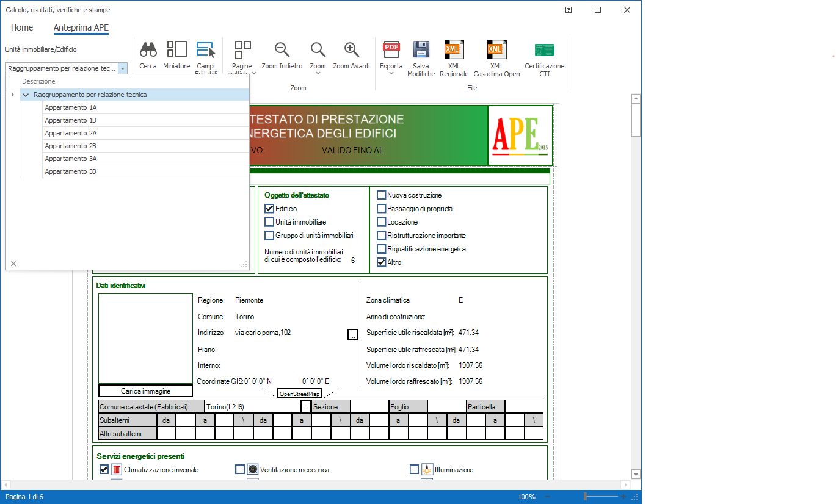Enable the Ventilazione meccanica checkbox
This screenshot has width=836, height=504.
coord(240,470)
